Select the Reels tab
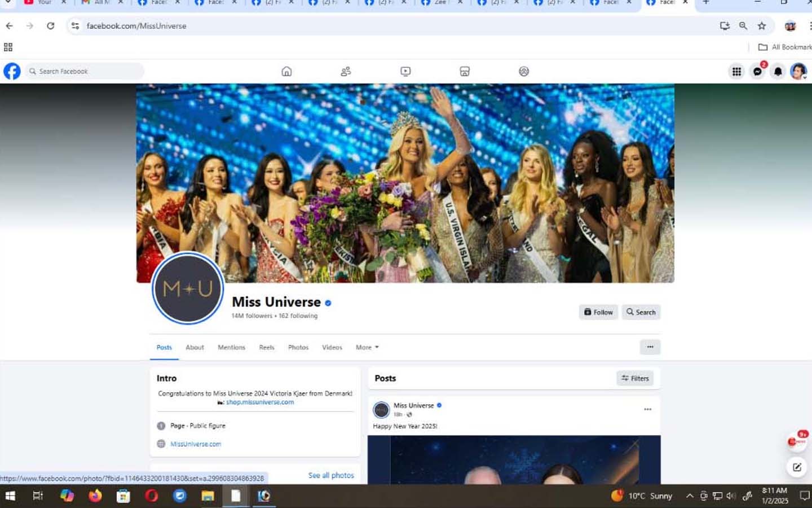 [x=267, y=348]
